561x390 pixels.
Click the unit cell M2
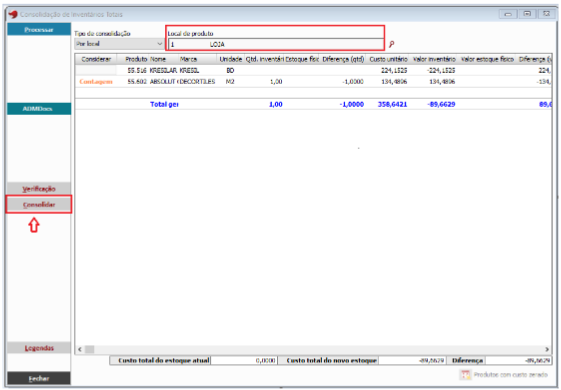(x=230, y=82)
